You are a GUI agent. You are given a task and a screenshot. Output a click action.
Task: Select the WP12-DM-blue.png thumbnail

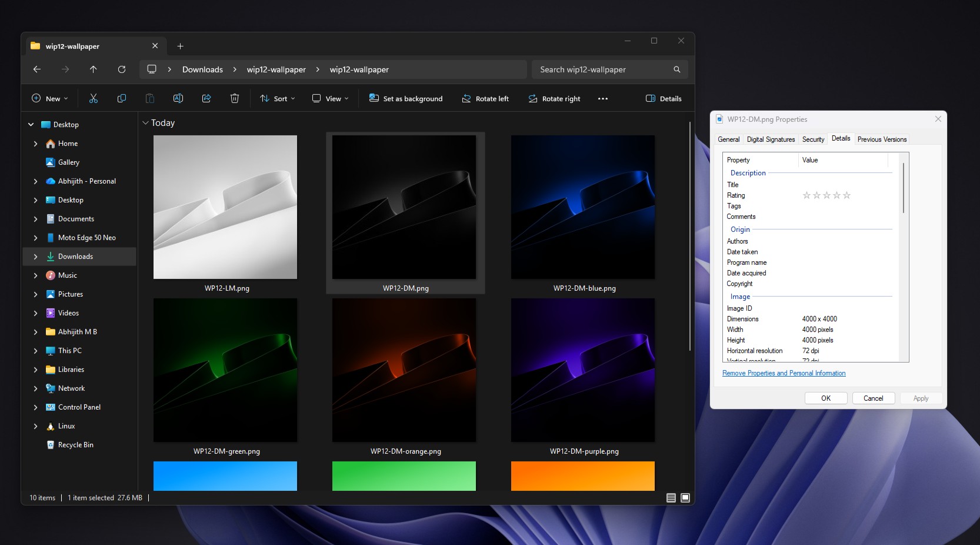click(583, 207)
